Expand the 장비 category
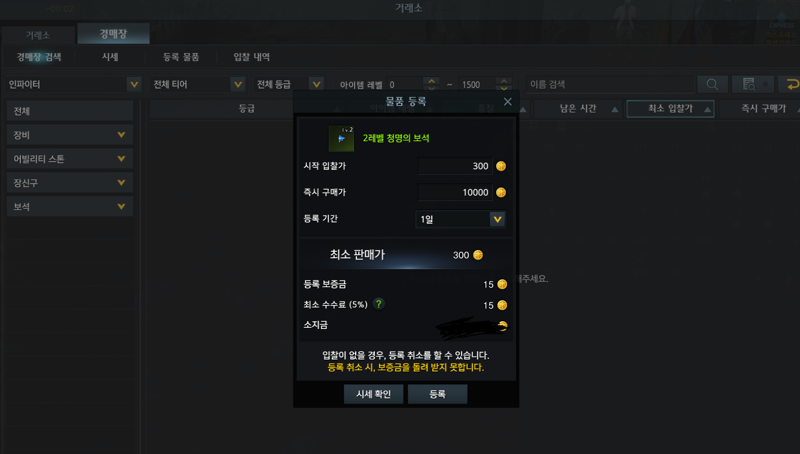800x454 pixels. tap(70, 135)
